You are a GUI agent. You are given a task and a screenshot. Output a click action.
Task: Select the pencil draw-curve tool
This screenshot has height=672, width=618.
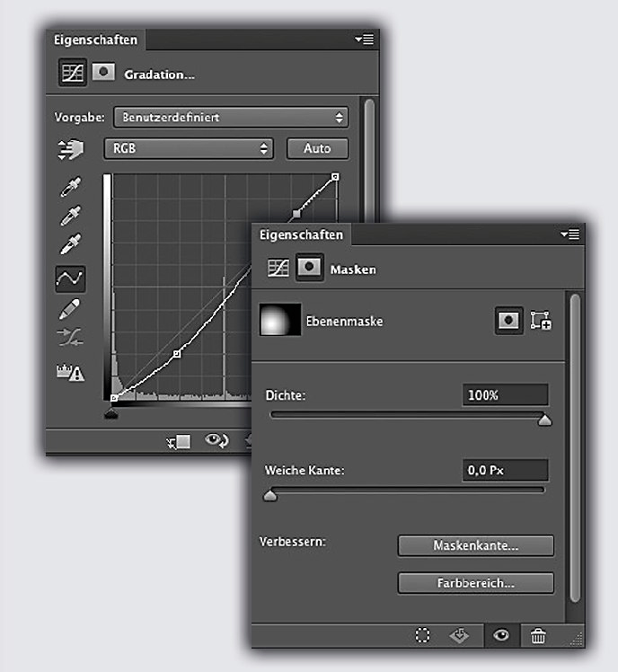click(70, 309)
